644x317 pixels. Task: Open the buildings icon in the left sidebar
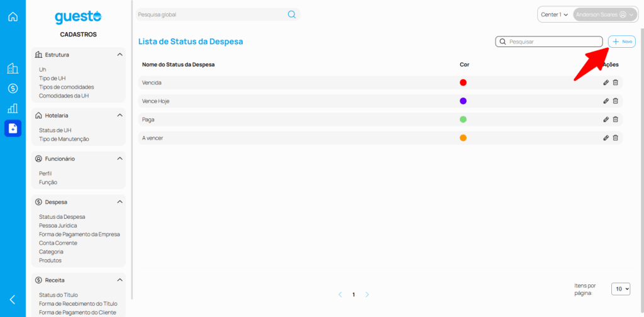pyautogui.click(x=13, y=69)
